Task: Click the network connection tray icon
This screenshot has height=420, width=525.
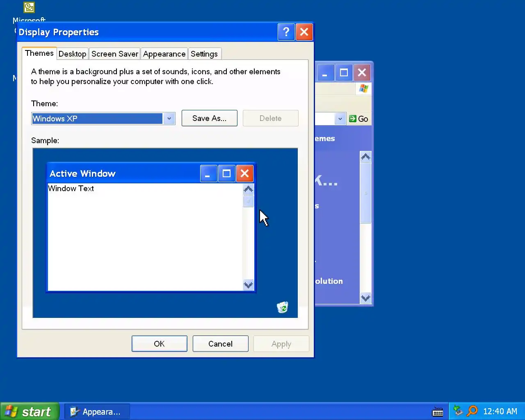Action: tap(458, 411)
